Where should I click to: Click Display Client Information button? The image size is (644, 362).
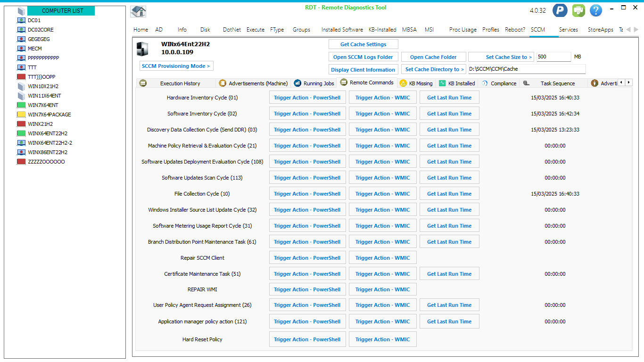pyautogui.click(x=363, y=70)
